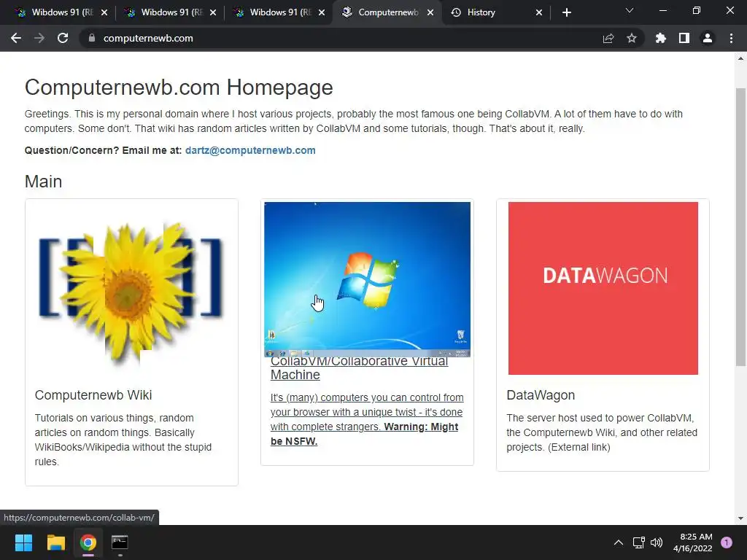Click the red DataWagon logo image
The image size is (747, 560).
click(603, 289)
